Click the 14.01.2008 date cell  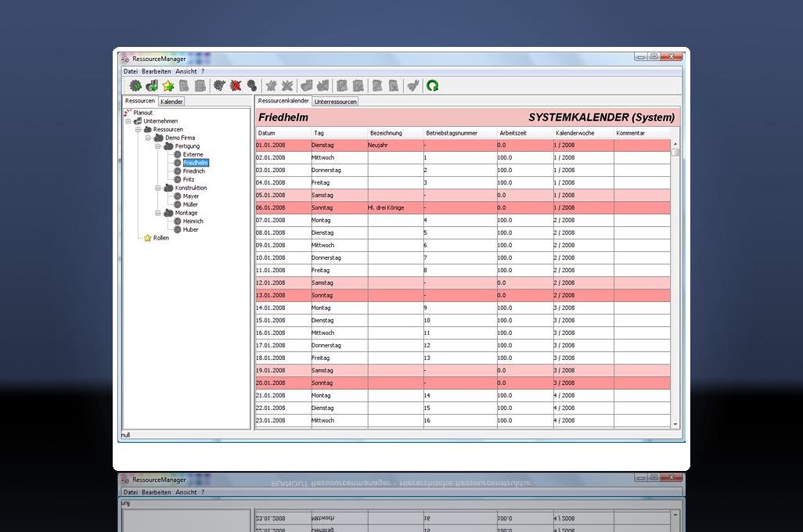[284, 307]
